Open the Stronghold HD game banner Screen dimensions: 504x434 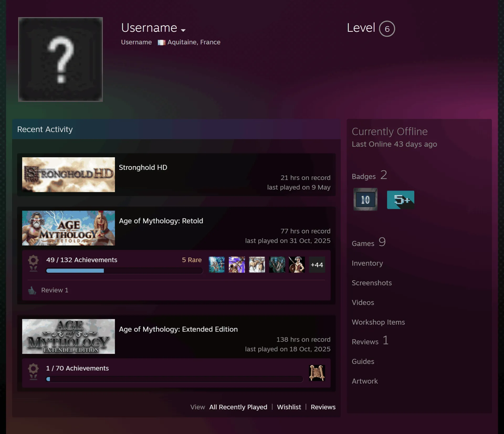(x=69, y=175)
